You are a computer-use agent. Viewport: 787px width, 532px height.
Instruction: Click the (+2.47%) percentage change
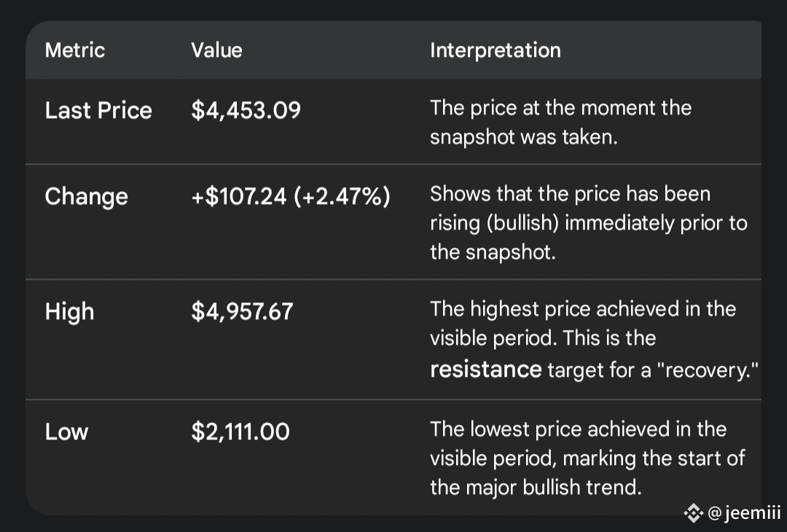coord(342,197)
